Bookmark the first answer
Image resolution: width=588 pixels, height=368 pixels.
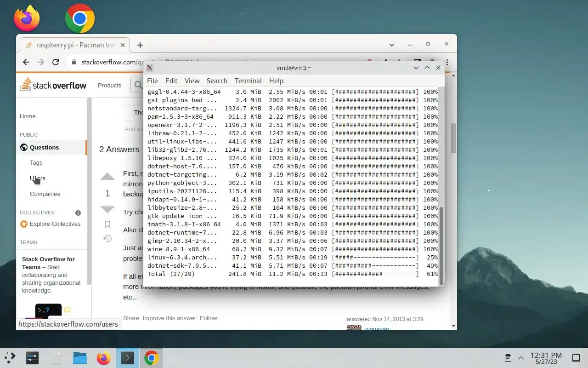point(107,224)
